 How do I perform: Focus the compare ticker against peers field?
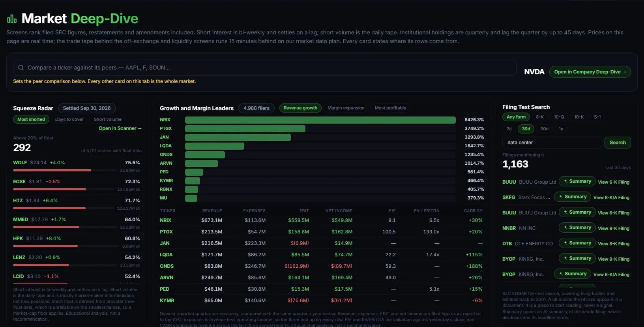point(265,68)
